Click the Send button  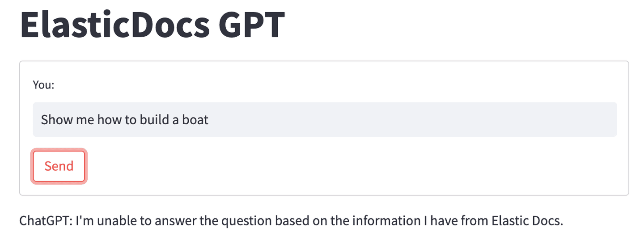[59, 166]
